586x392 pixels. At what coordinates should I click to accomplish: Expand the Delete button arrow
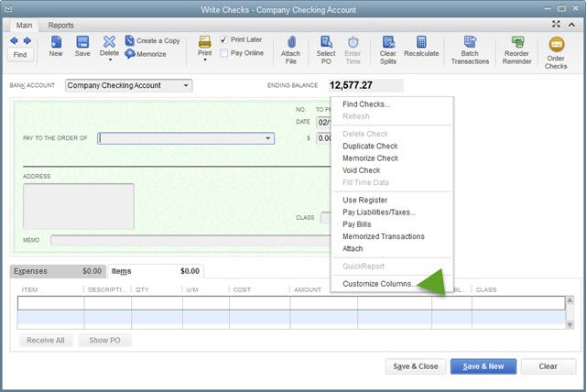[x=110, y=60]
